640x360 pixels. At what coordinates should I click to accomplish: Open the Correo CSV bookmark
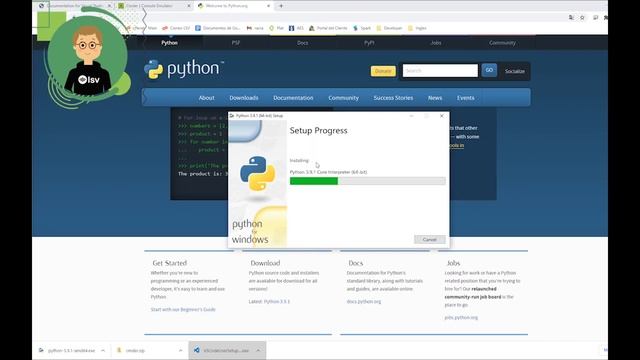[x=176, y=28]
